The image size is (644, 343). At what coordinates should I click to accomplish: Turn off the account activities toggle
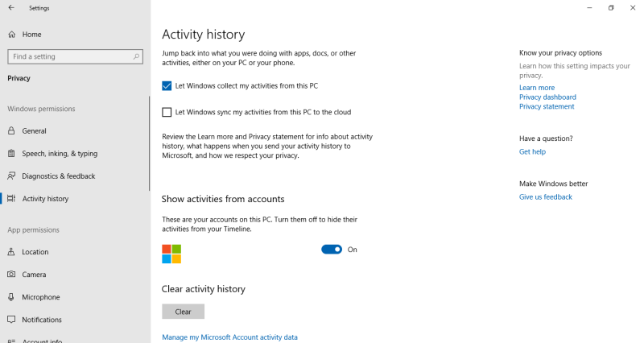pyautogui.click(x=332, y=250)
